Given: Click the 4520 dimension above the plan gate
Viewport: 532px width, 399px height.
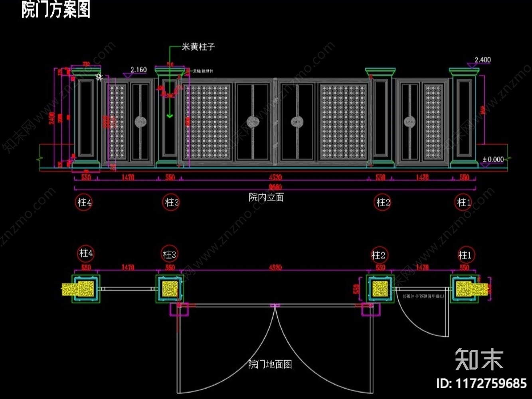Looking at the screenshot, I should tap(275, 267).
